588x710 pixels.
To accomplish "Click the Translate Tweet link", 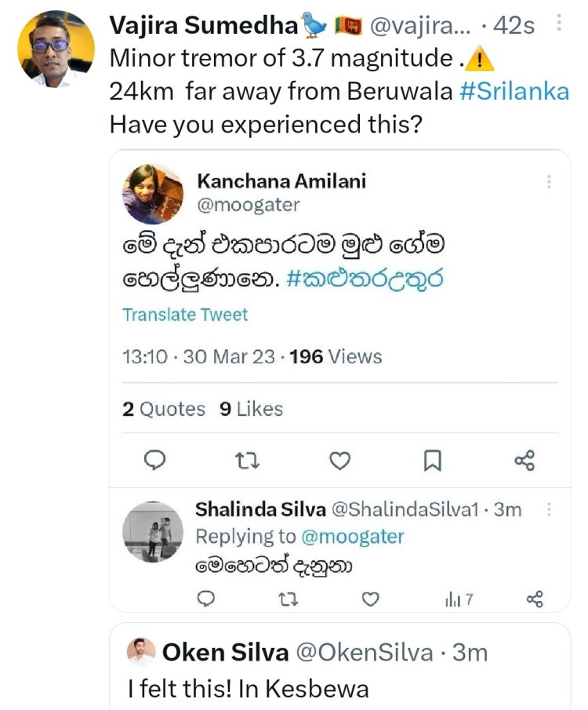I will (x=185, y=315).
